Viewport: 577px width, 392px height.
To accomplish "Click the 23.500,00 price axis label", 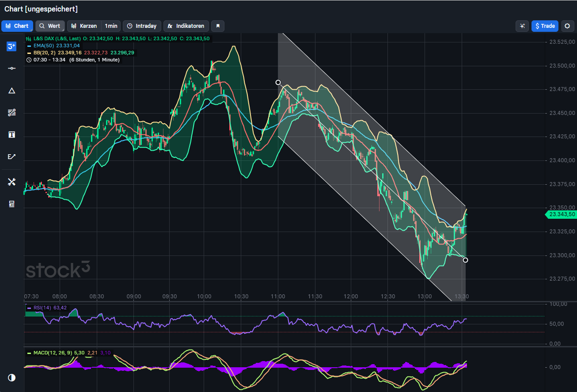I will tap(562, 65).
